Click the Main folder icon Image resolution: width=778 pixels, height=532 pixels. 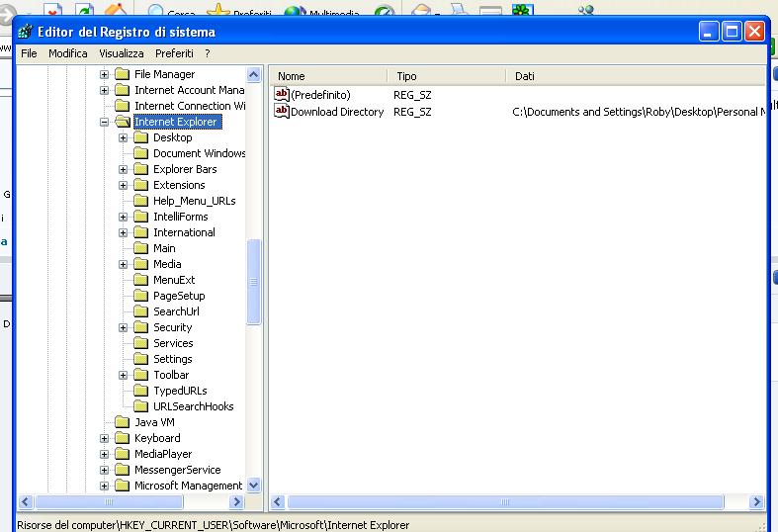click(x=141, y=248)
